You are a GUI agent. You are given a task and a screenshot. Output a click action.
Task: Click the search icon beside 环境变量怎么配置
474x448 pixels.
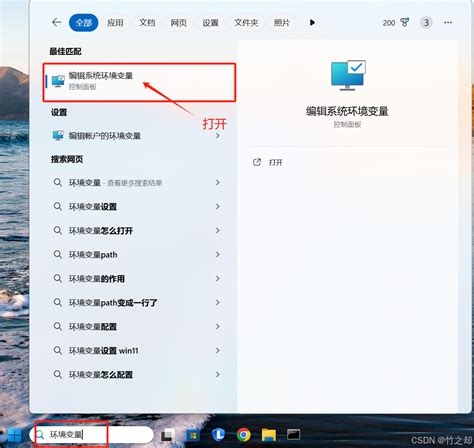point(58,375)
